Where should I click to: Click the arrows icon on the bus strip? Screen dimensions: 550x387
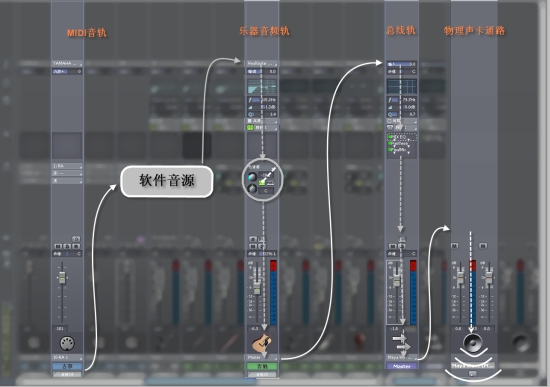(402, 343)
